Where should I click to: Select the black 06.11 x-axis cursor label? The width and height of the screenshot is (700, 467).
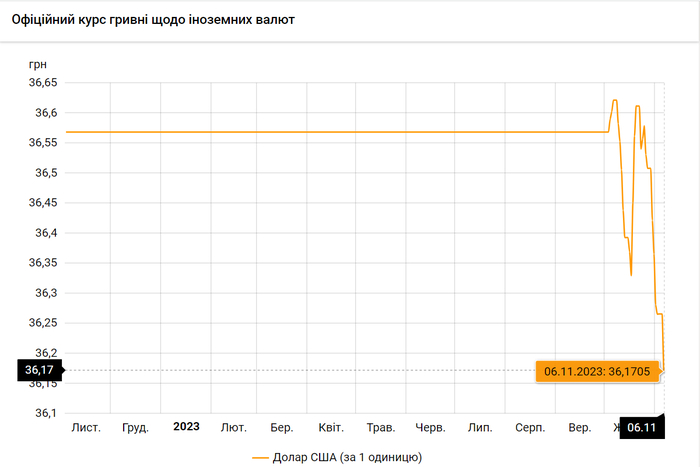click(641, 428)
